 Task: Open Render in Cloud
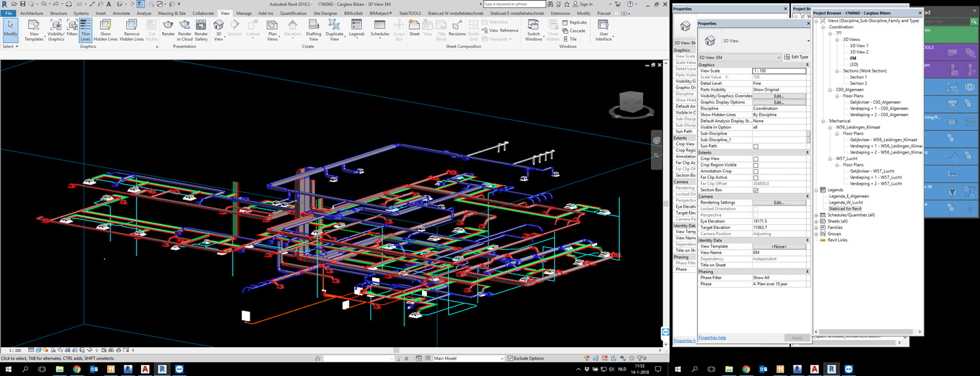[185, 31]
